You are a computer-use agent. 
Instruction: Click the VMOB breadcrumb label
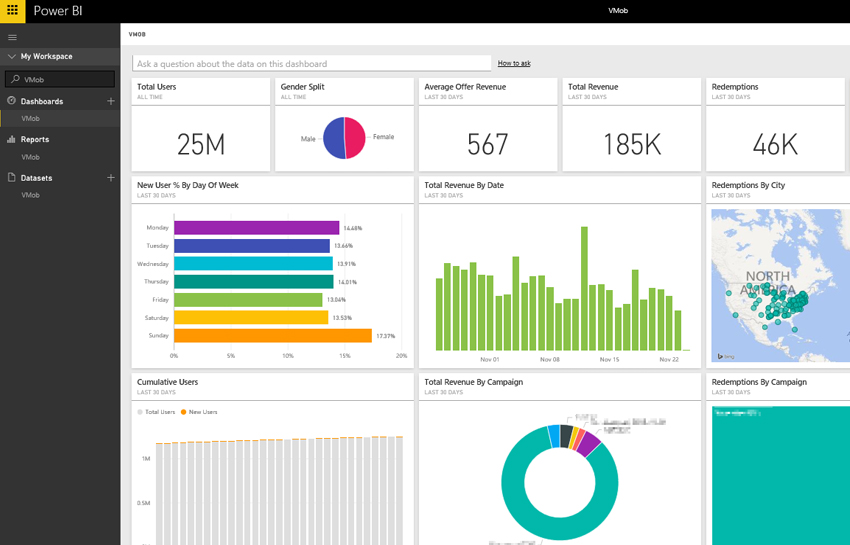pyautogui.click(x=137, y=34)
